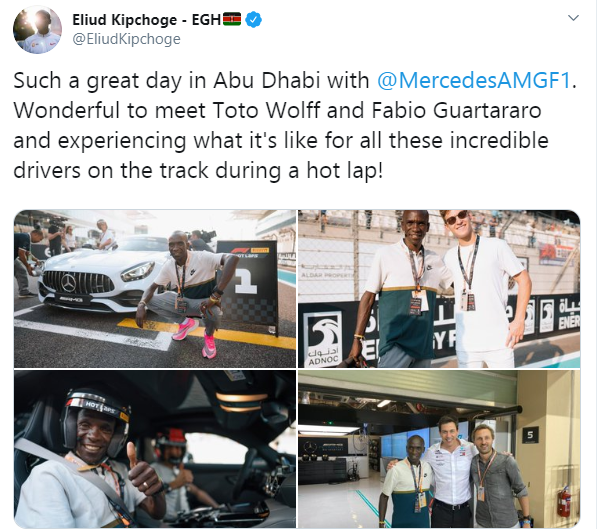597x529 pixels.
Task: Click the Eliud Kipchoge - EGH display name
Action: (146, 20)
